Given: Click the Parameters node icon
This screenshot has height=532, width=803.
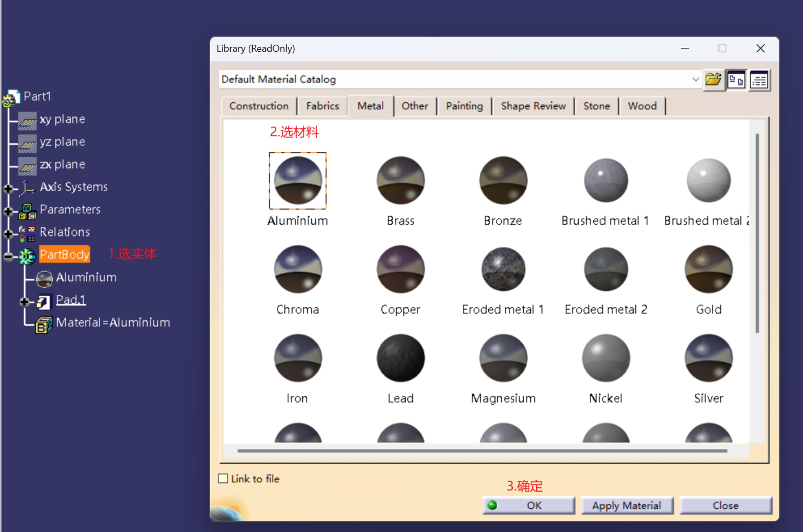Looking at the screenshot, I should 28,211.
